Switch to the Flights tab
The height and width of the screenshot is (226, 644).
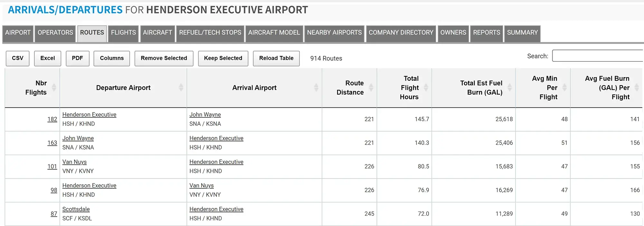click(123, 33)
